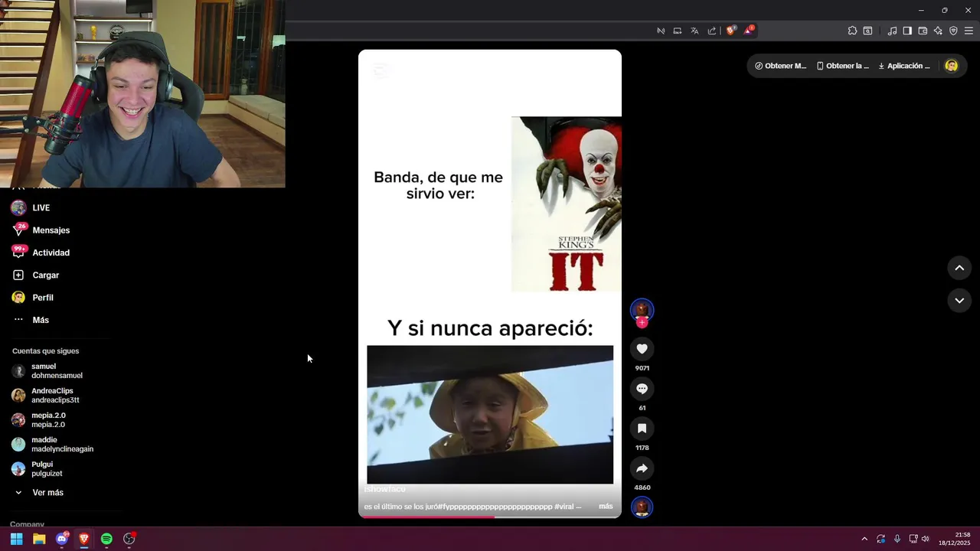Click the #viral hashtag in the caption

(x=564, y=507)
